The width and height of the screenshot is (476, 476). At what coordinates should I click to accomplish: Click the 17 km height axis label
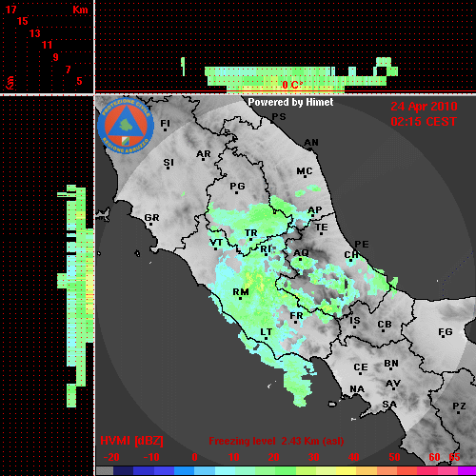click(x=10, y=10)
